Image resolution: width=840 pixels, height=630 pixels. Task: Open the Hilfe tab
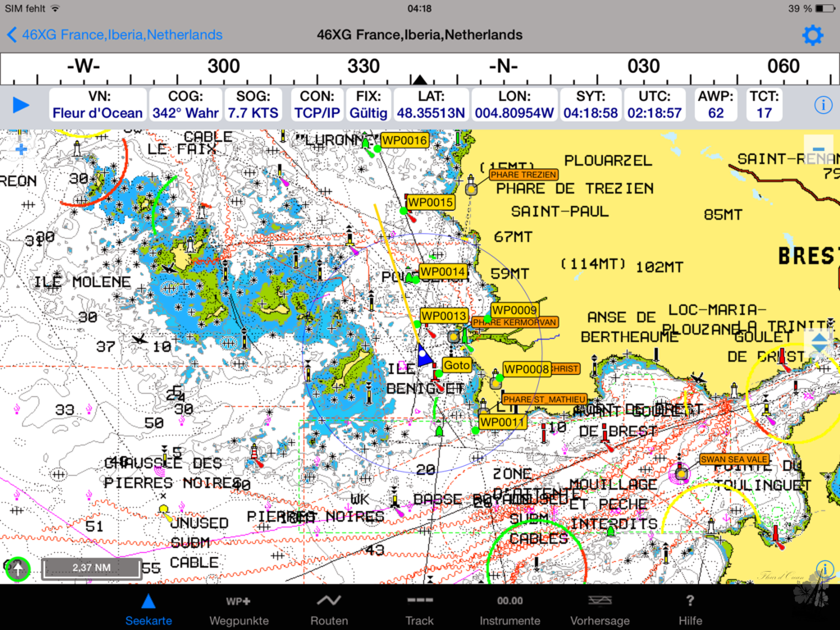click(690, 609)
